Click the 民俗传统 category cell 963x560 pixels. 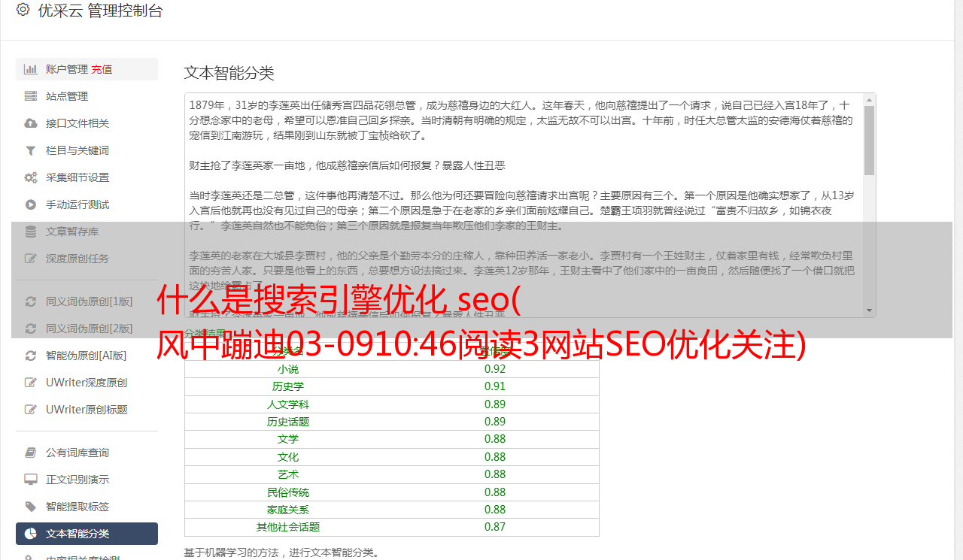pos(287,492)
